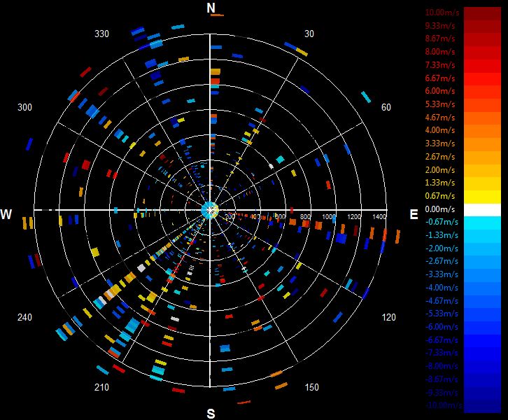Pick the dark red band beside 10.00m/s
Screen dimensions: 508x420
(x=482, y=13)
